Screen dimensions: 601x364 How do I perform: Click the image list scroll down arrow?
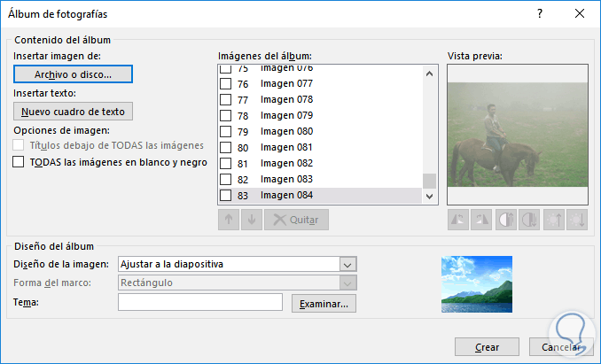(429, 196)
